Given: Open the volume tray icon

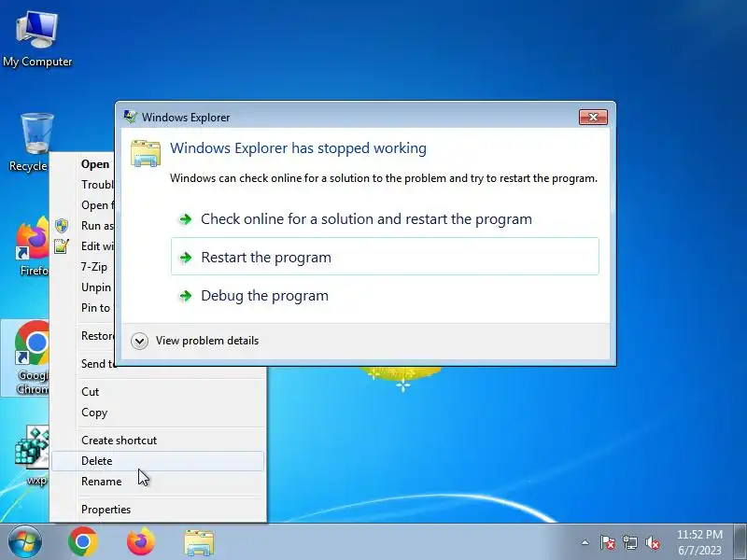Looking at the screenshot, I should tap(653, 542).
